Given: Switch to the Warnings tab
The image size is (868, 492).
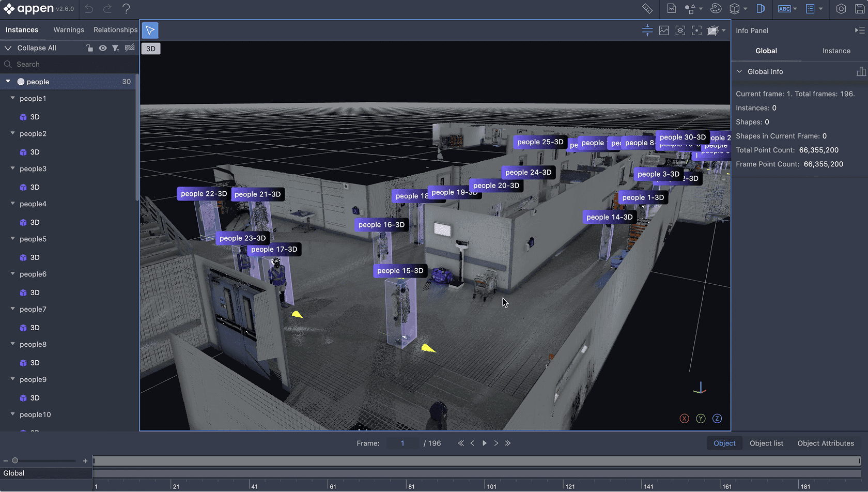Looking at the screenshot, I should [69, 30].
